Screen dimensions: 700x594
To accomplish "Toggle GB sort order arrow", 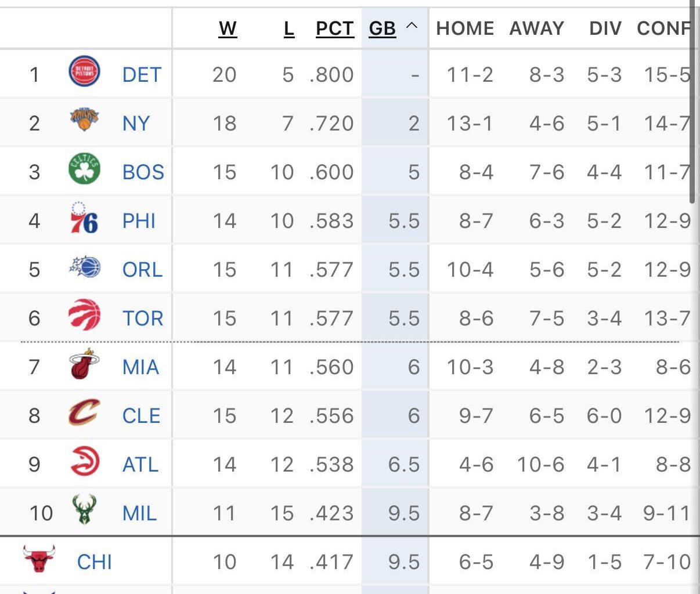I will tap(412, 26).
